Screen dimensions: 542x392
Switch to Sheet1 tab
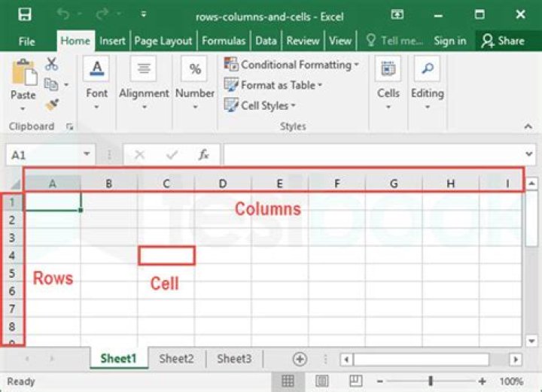pos(119,358)
